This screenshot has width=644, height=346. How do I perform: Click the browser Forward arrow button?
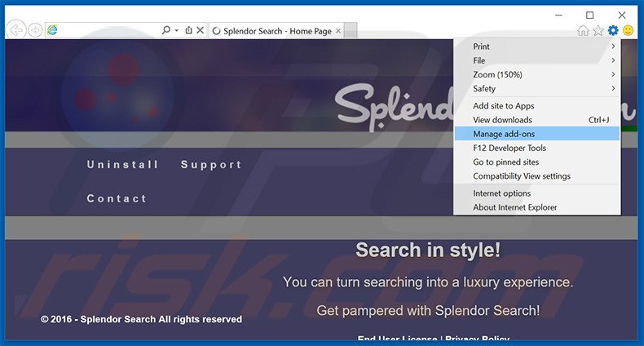[35, 30]
